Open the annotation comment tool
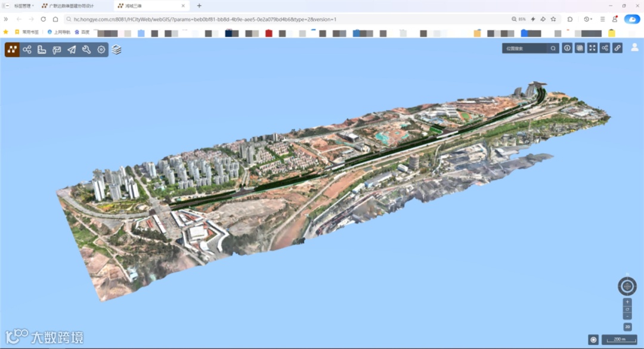644x349 pixels. tap(57, 49)
